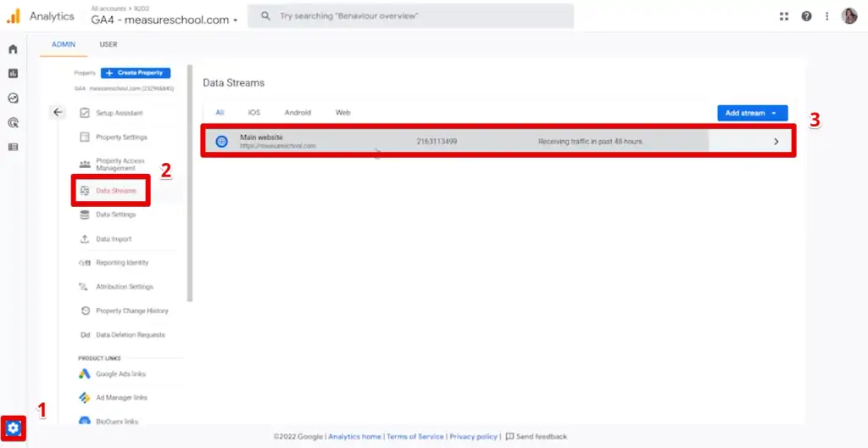Screen dimensions: 868x448
Task: Open the Explore icon in left rail
Action: click(x=13, y=98)
